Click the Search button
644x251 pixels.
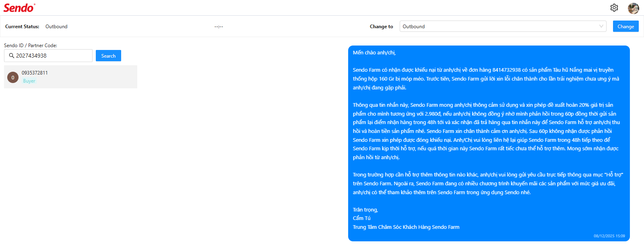[108, 56]
